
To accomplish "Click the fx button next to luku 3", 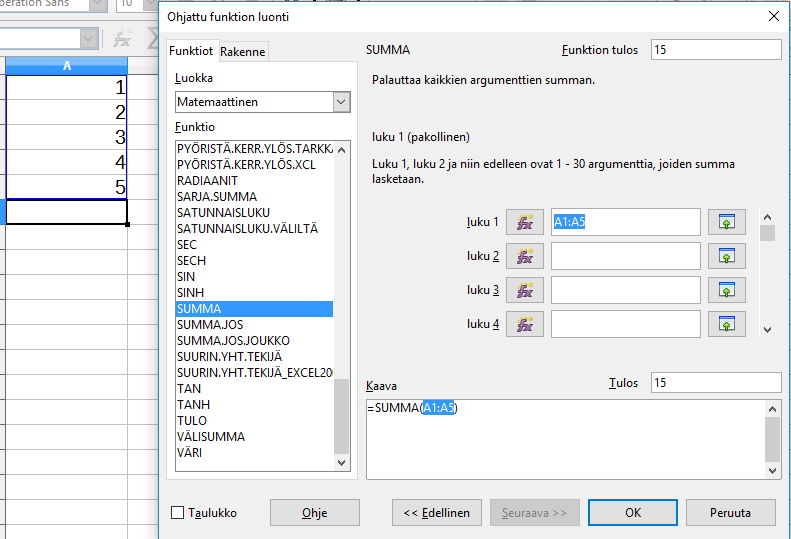I will (x=525, y=290).
